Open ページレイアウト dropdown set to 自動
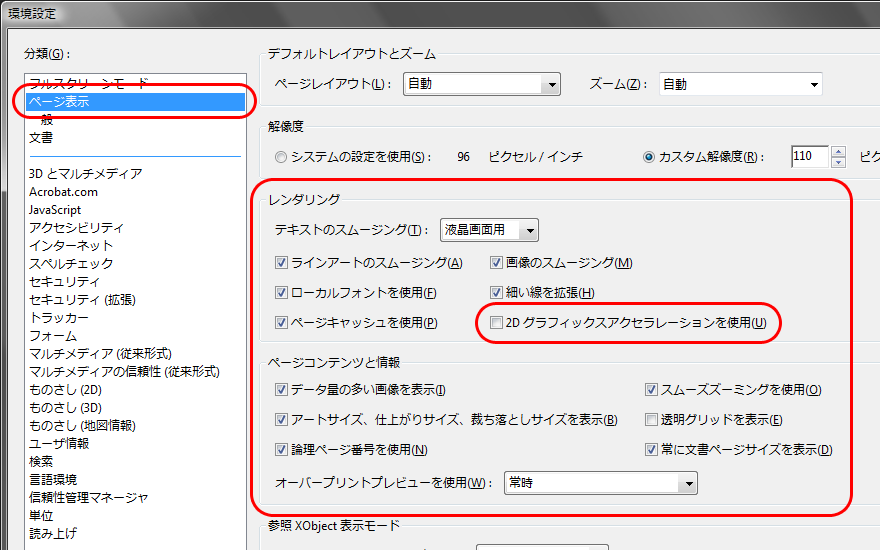 click(x=482, y=84)
